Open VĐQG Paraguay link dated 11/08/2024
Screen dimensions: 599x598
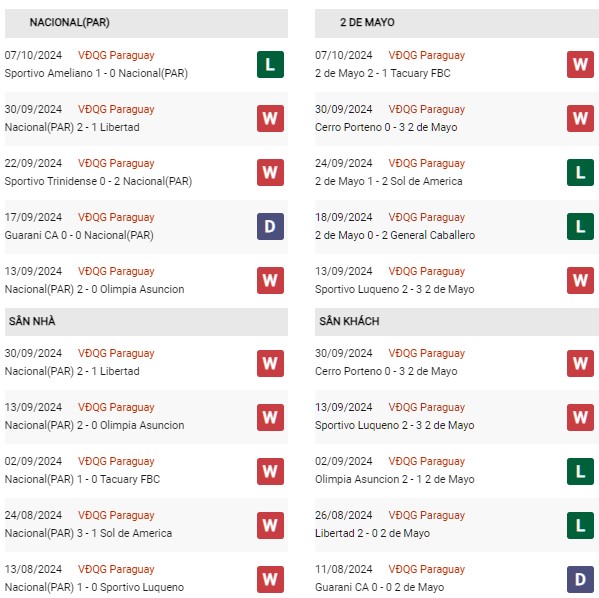[x=427, y=569]
